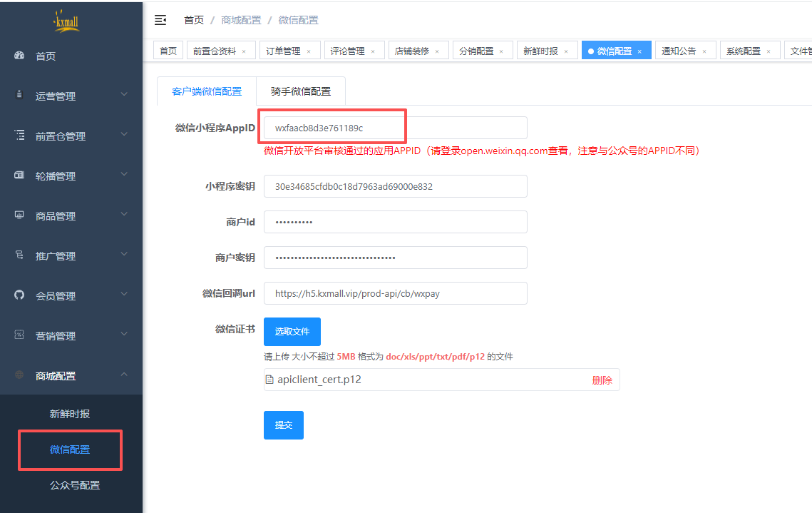Screen dimensions: 812x513
Task: Click the 会员管理 GitHub-style icon
Action: click(20, 295)
